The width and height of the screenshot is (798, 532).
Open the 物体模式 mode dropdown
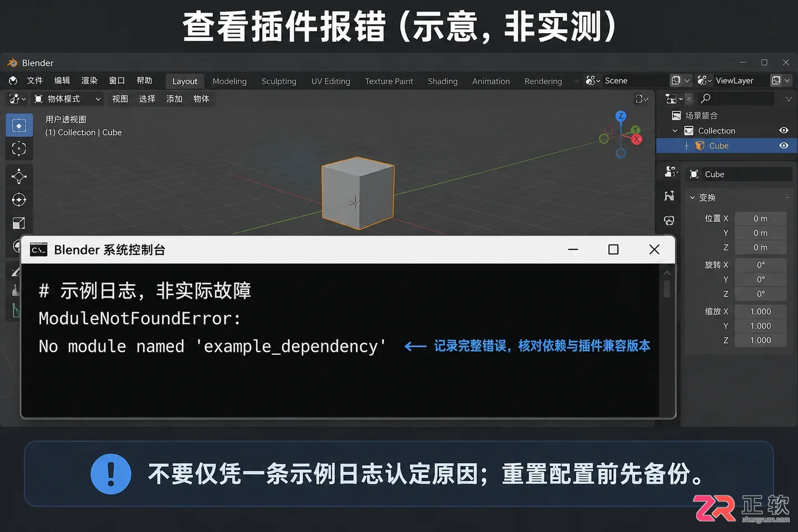pos(68,99)
